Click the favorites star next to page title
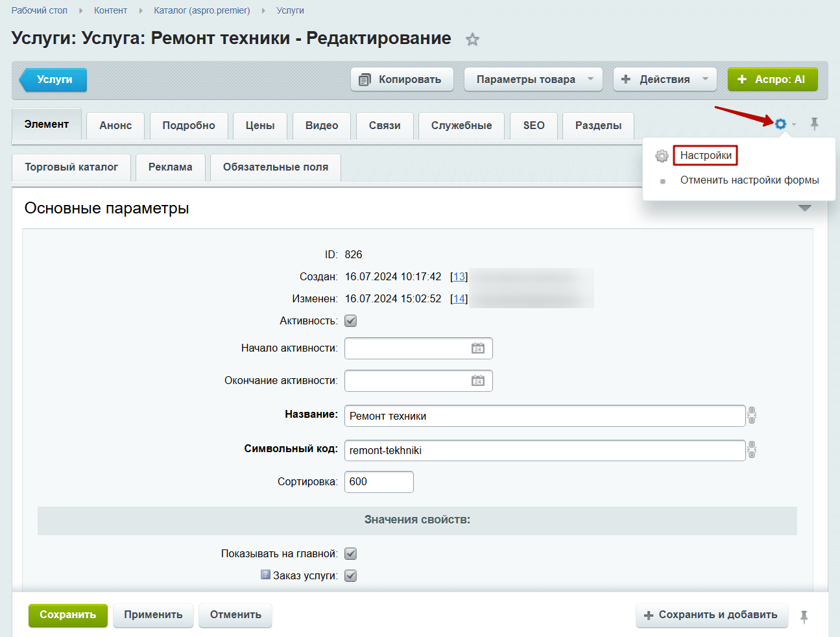This screenshot has width=840, height=637. 472,40
